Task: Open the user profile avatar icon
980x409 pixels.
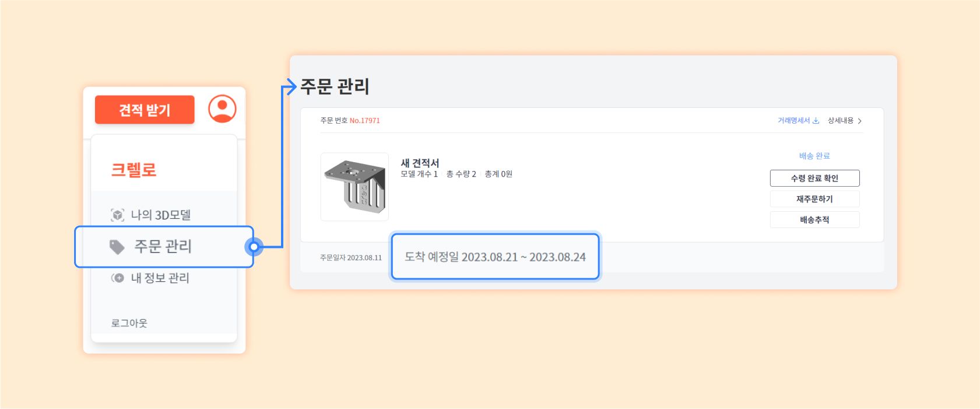Action: (222, 109)
